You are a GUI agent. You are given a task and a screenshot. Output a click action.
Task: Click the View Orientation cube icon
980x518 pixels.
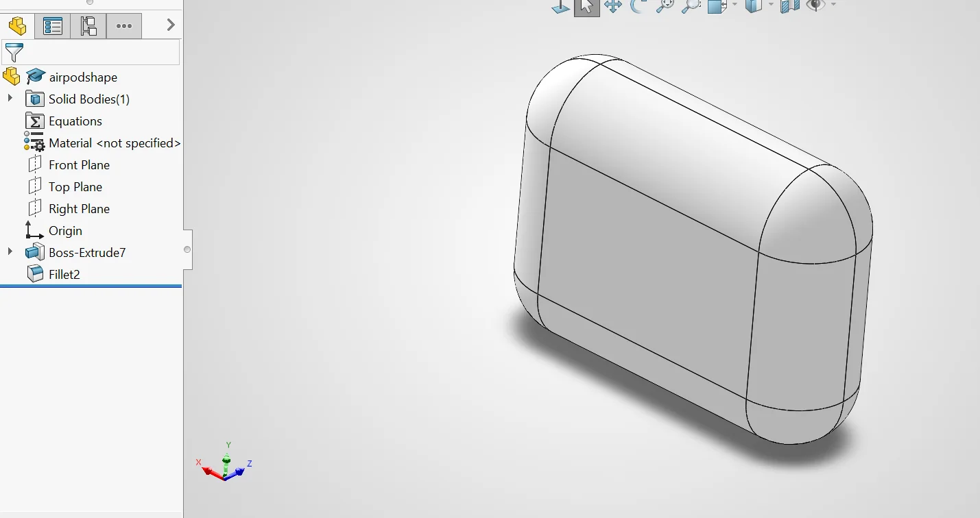[x=717, y=6]
